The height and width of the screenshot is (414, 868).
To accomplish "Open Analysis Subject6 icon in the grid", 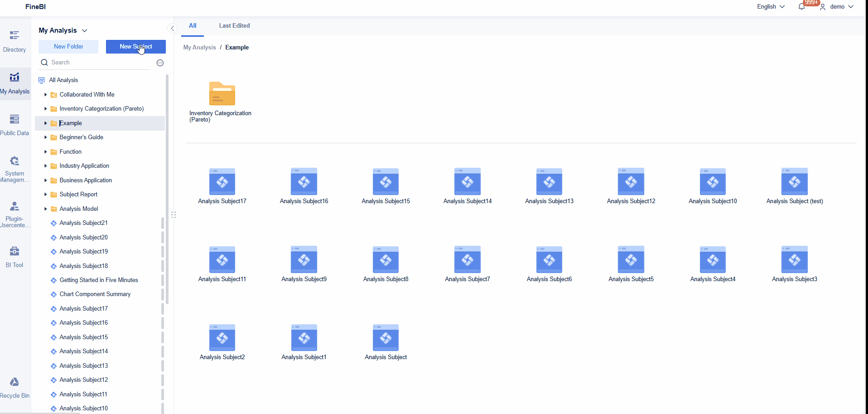I will pos(549,260).
